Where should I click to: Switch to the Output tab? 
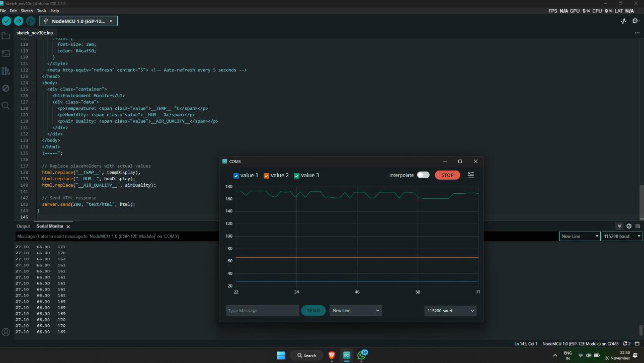click(x=23, y=226)
